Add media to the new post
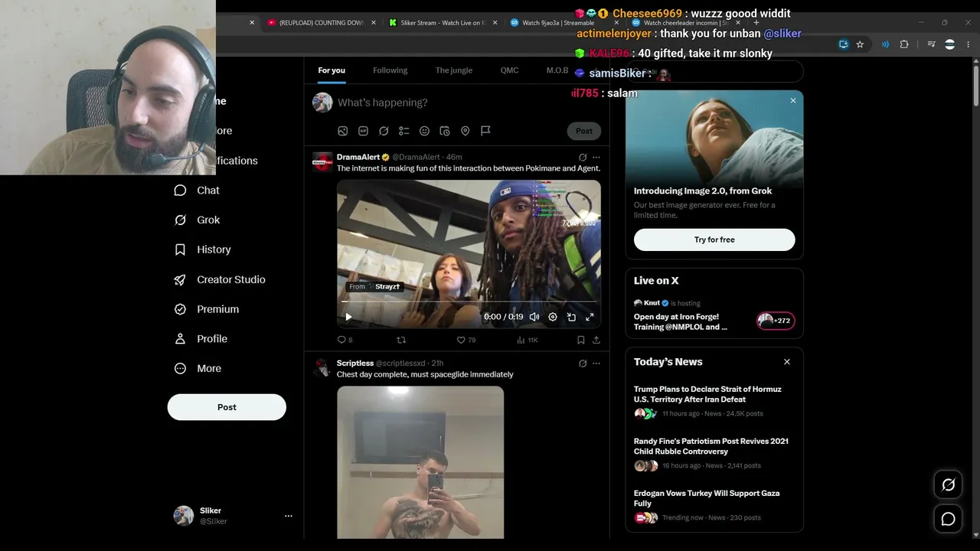This screenshot has height=551, width=980. click(x=343, y=131)
